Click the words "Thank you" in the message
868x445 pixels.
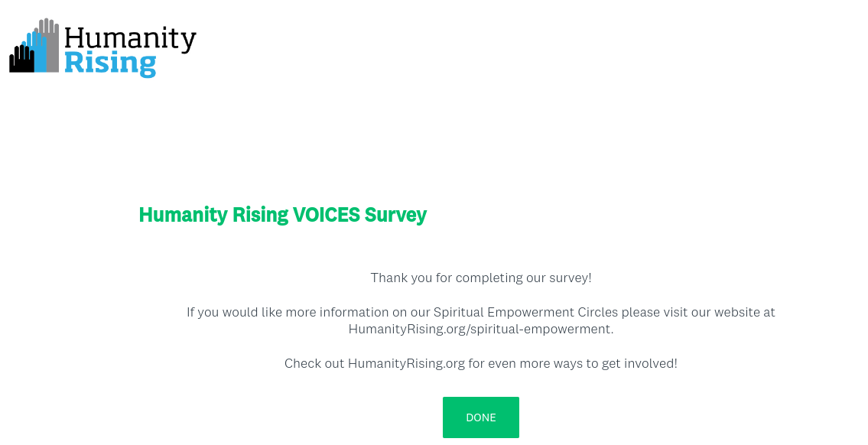pos(401,278)
